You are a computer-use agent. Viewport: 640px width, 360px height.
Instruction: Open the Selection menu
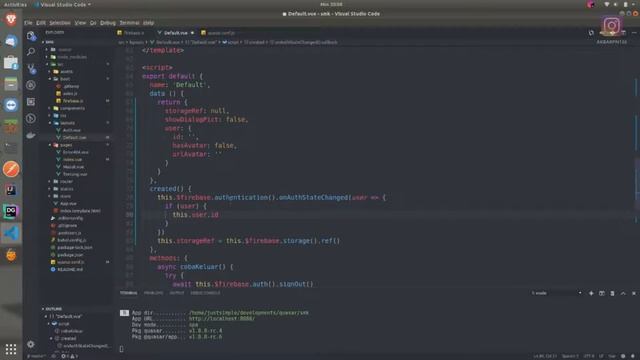(x=60, y=23)
